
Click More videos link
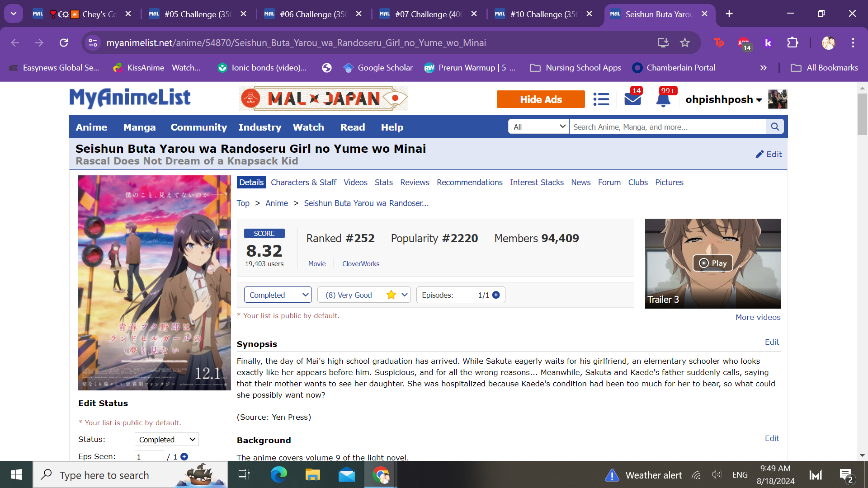(758, 317)
